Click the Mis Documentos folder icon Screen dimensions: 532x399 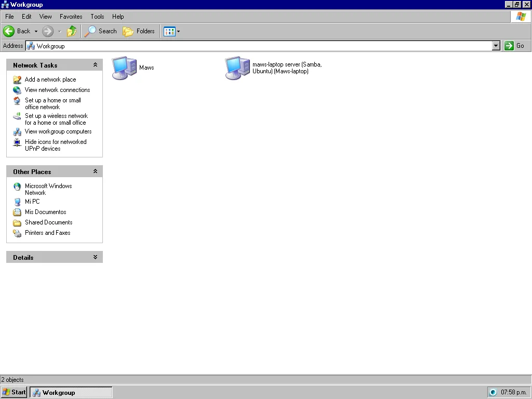click(17, 212)
